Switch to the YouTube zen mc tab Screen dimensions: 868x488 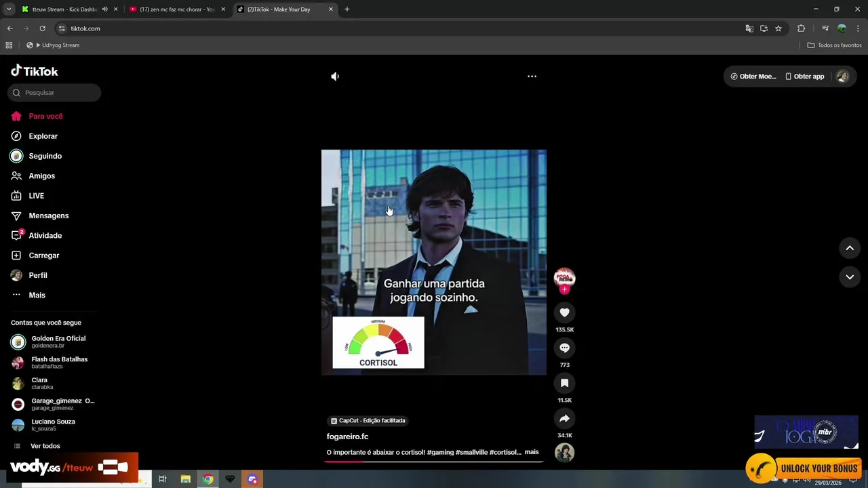point(177,9)
